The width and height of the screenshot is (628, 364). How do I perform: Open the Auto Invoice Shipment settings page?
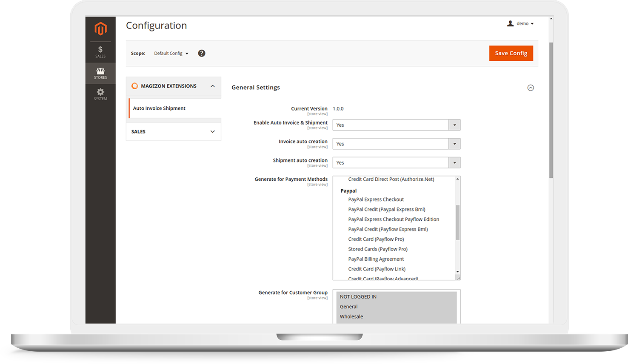(159, 108)
